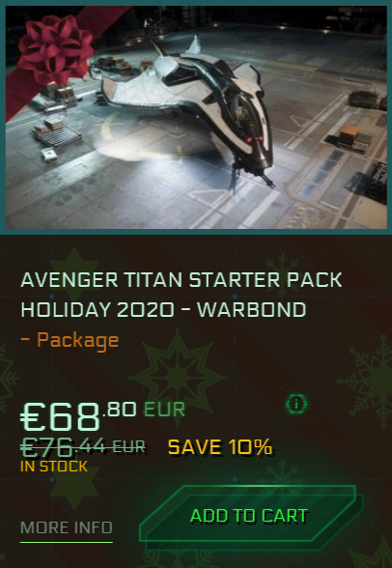Image resolution: width=392 pixels, height=568 pixels.
Task: Open the MORE INFO link
Action: [x=67, y=527]
